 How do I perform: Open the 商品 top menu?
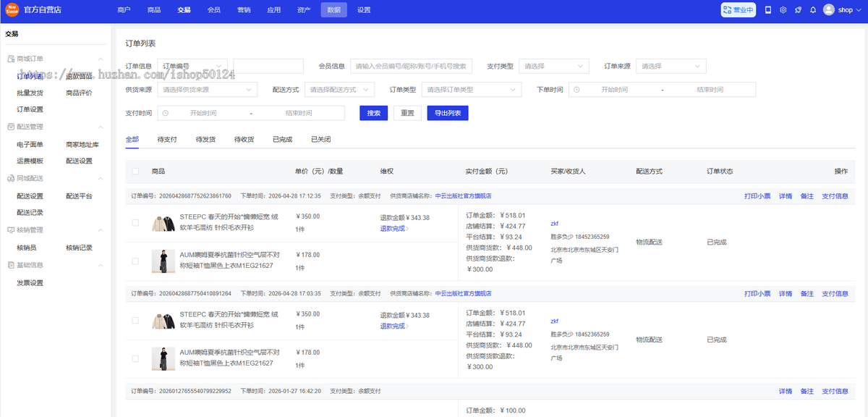tap(154, 10)
